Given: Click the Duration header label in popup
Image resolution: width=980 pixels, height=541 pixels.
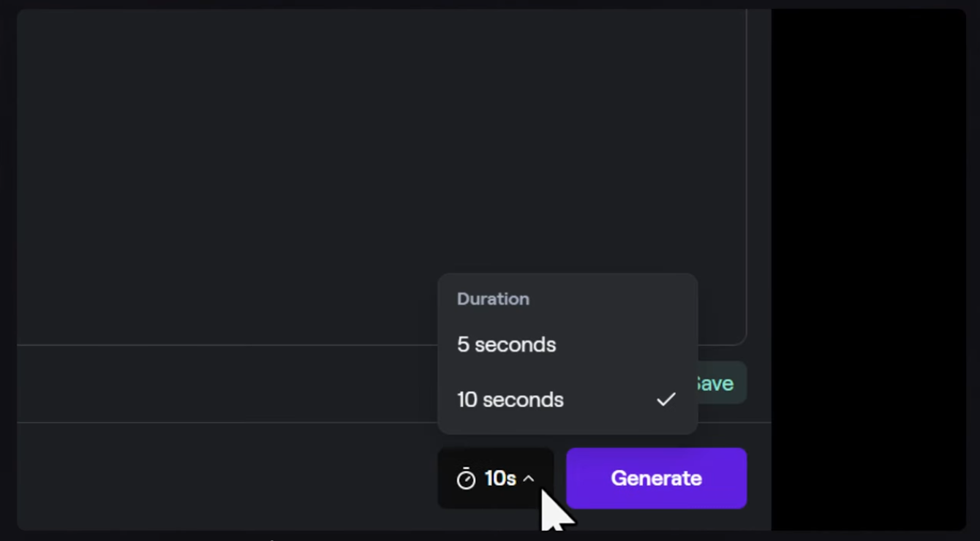Looking at the screenshot, I should [x=493, y=299].
